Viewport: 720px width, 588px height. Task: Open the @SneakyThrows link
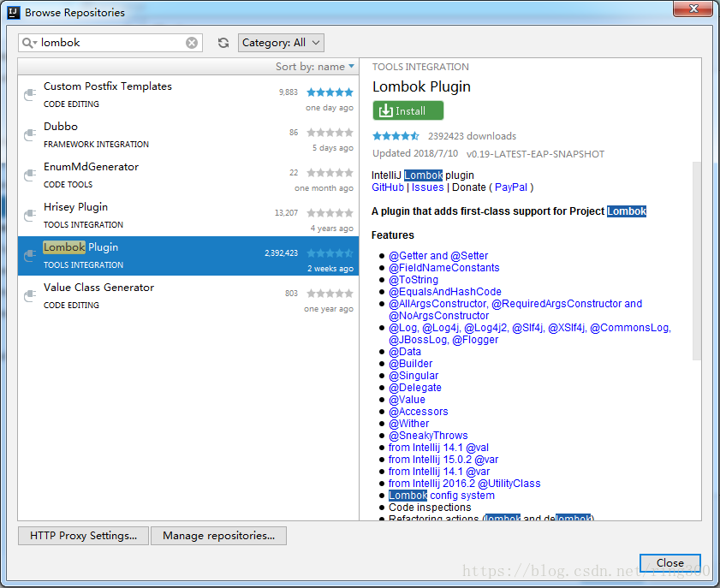(428, 435)
